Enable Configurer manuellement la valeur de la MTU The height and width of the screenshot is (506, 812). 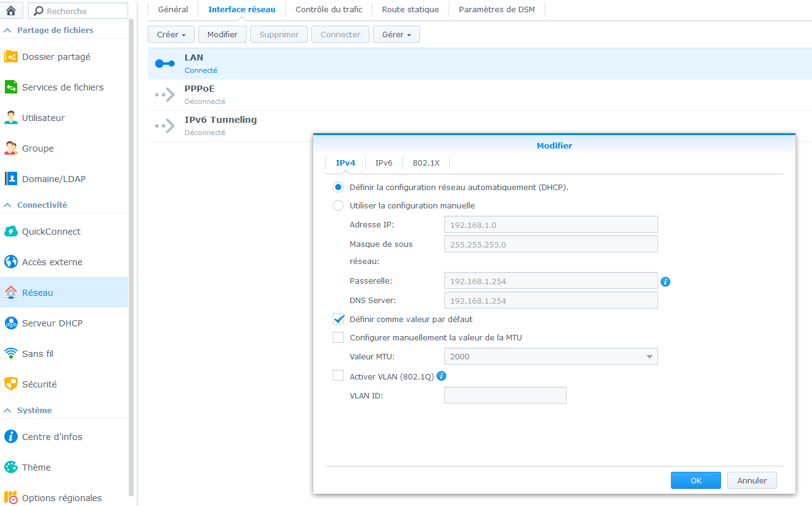click(x=338, y=337)
